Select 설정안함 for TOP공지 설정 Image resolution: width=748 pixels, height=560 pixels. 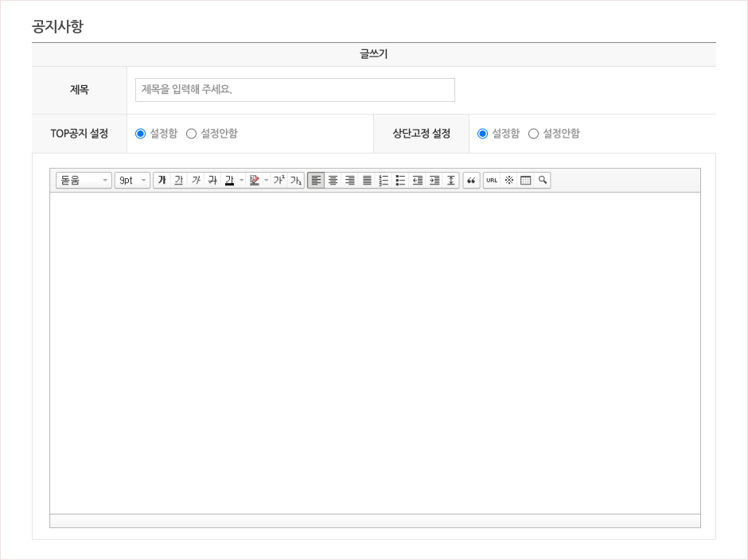(192, 134)
